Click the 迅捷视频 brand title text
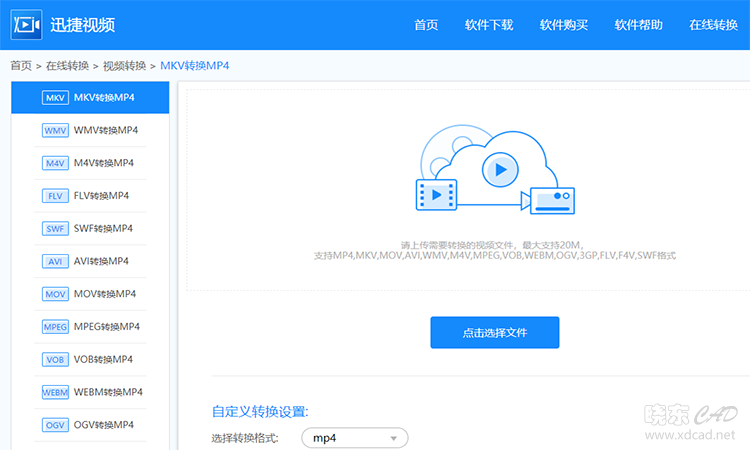The width and height of the screenshot is (750, 450). tap(83, 25)
